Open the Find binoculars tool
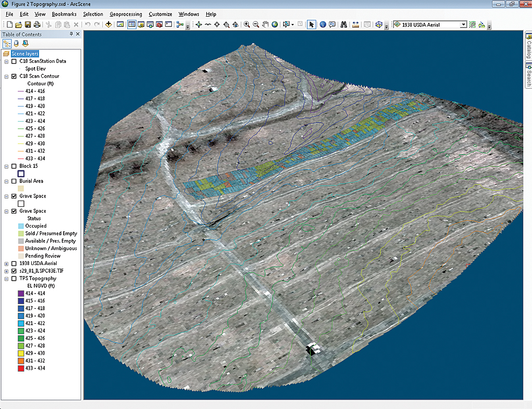 [343, 24]
